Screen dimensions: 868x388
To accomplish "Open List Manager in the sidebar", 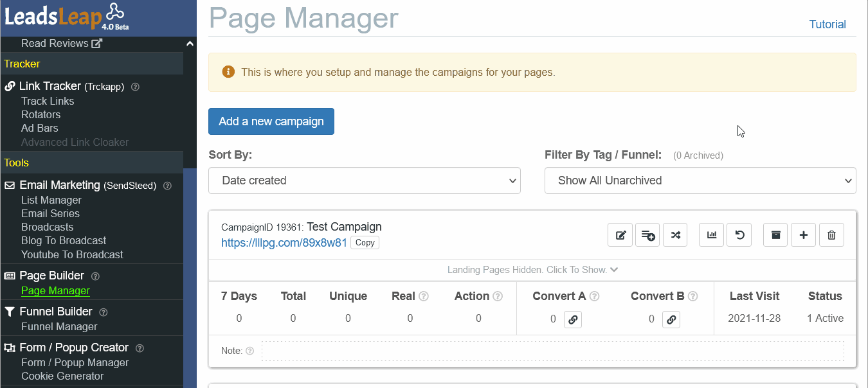I will pos(51,200).
